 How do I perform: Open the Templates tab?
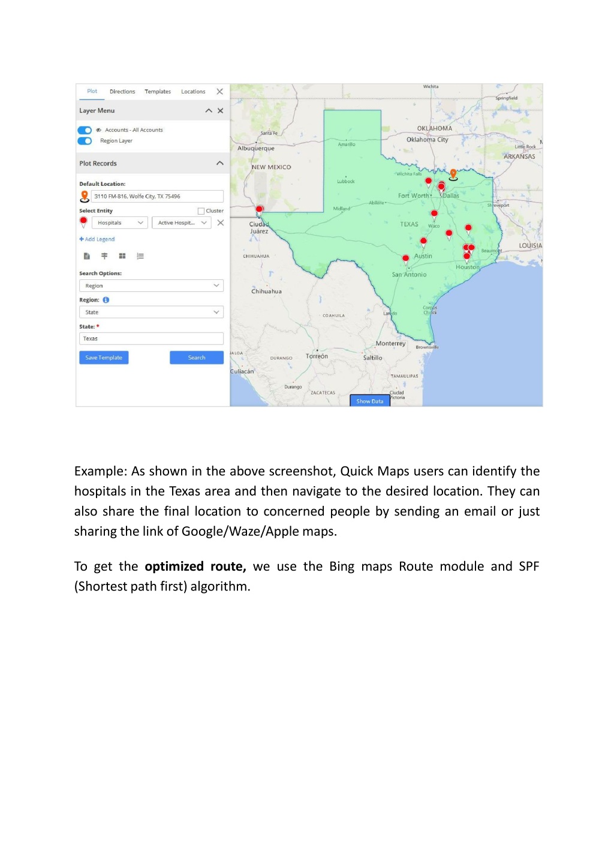(x=158, y=92)
